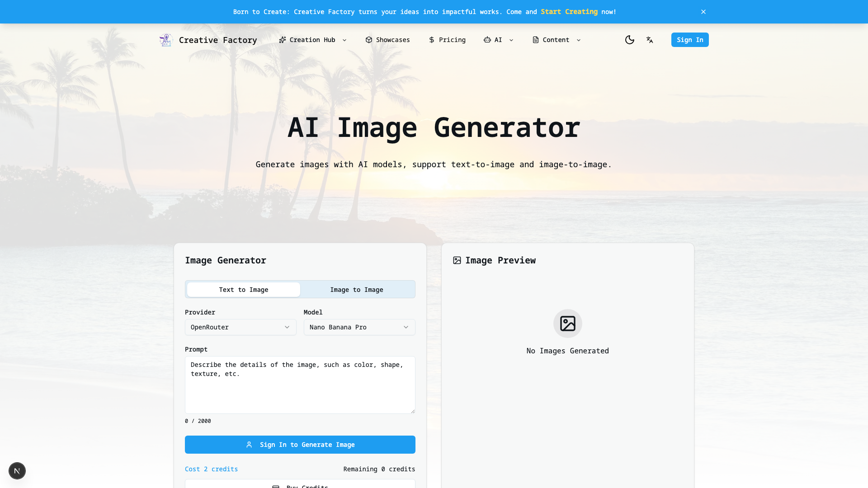The height and width of the screenshot is (488, 868).
Task: Toggle dark mode with moon icon
Action: [629, 40]
